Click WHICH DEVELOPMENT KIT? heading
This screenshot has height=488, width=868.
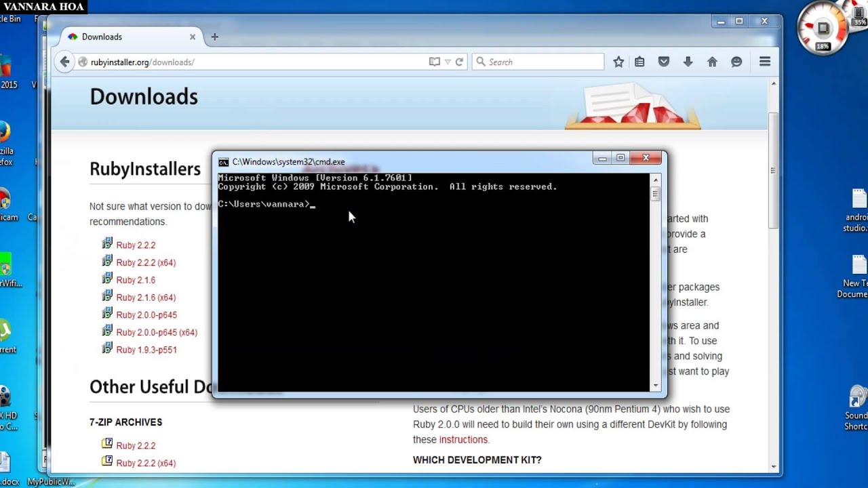477,460
